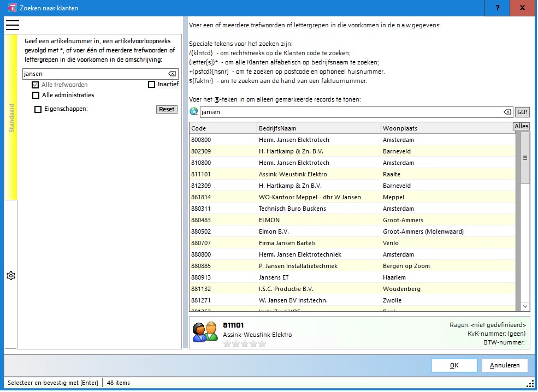Sort results by the BedrijfsNaam column header
Screen dimensions: 538x392
(319, 128)
